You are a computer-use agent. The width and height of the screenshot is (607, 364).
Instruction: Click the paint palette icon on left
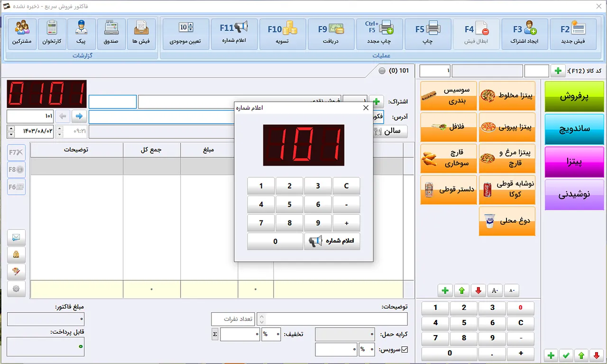tap(16, 272)
